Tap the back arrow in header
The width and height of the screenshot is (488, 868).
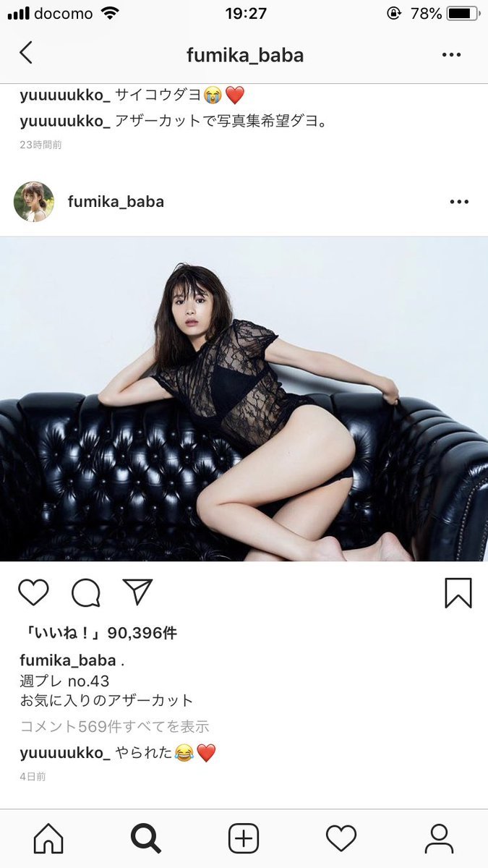[x=26, y=53]
